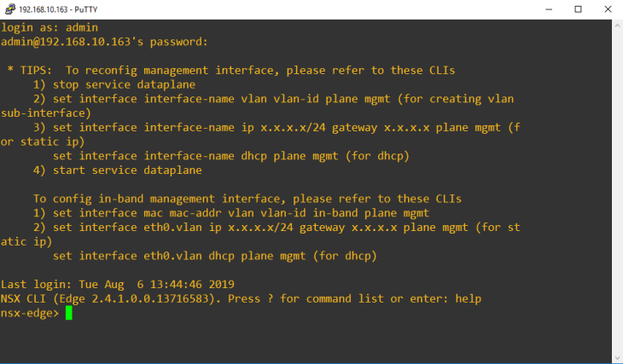Click the "set interface eth0.vlan dhcp" line
The height and width of the screenshot is (364, 623).
click(214, 256)
